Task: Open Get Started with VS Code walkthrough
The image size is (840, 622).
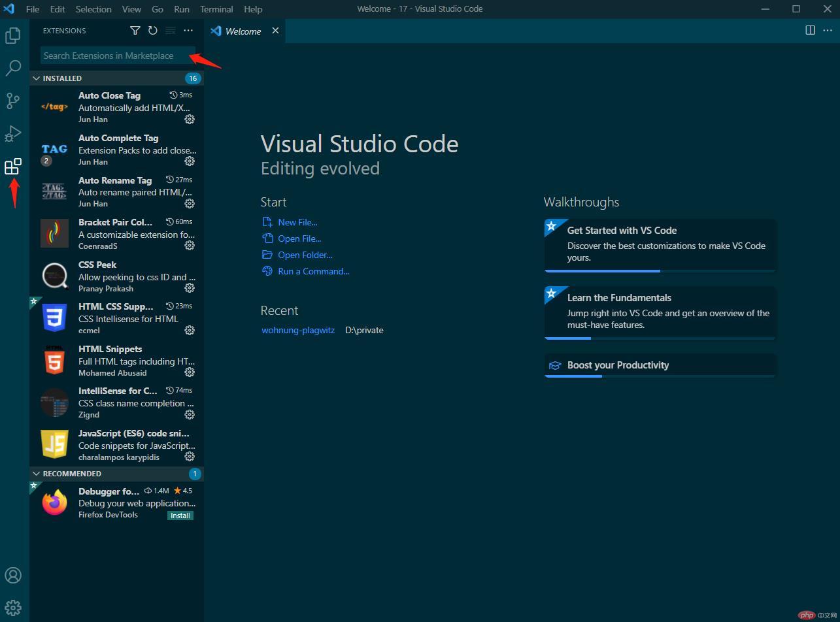Action: pyautogui.click(x=660, y=245)
